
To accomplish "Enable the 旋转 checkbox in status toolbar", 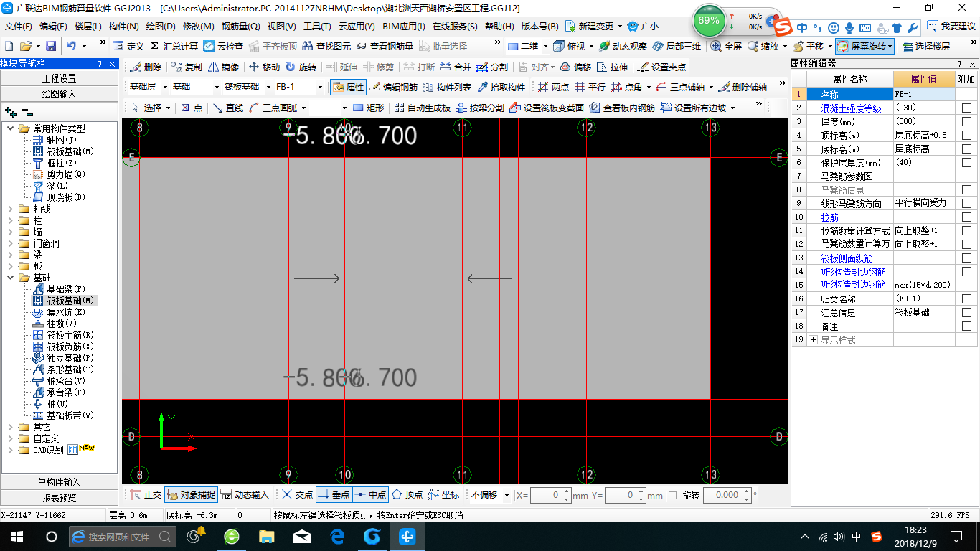I will [672, 495].
